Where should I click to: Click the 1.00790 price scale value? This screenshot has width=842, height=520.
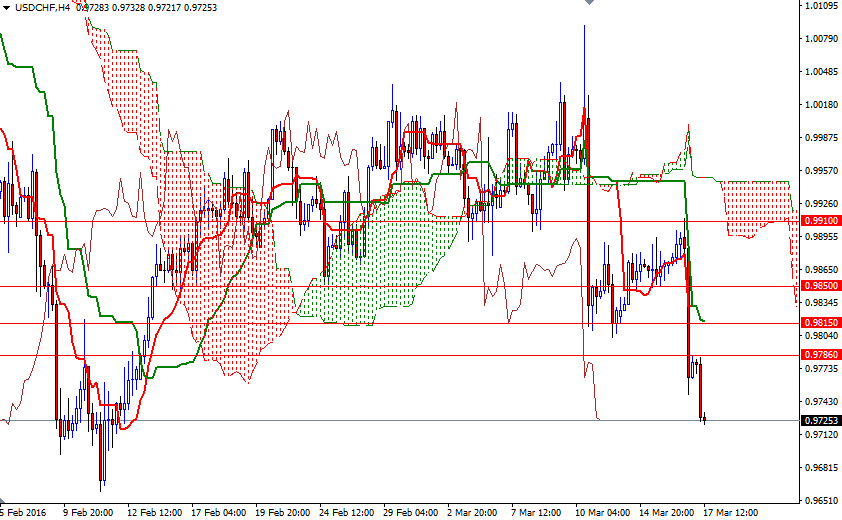[822, 38]
